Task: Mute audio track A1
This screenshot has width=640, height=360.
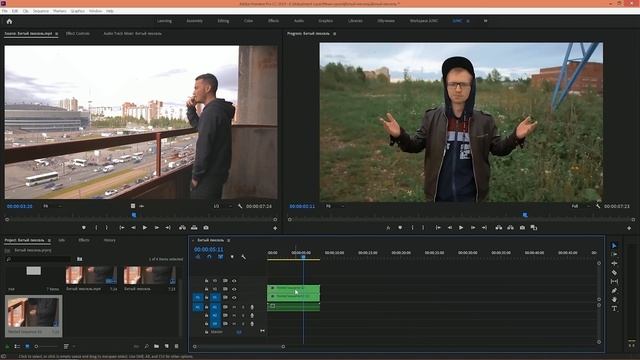Action: click(234, 307)
